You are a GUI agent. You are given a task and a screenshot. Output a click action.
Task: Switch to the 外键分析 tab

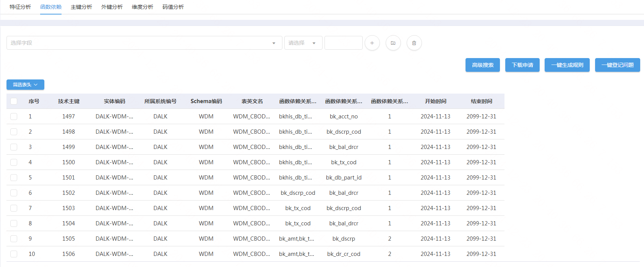pyautogui.click(x=112, y=7)
